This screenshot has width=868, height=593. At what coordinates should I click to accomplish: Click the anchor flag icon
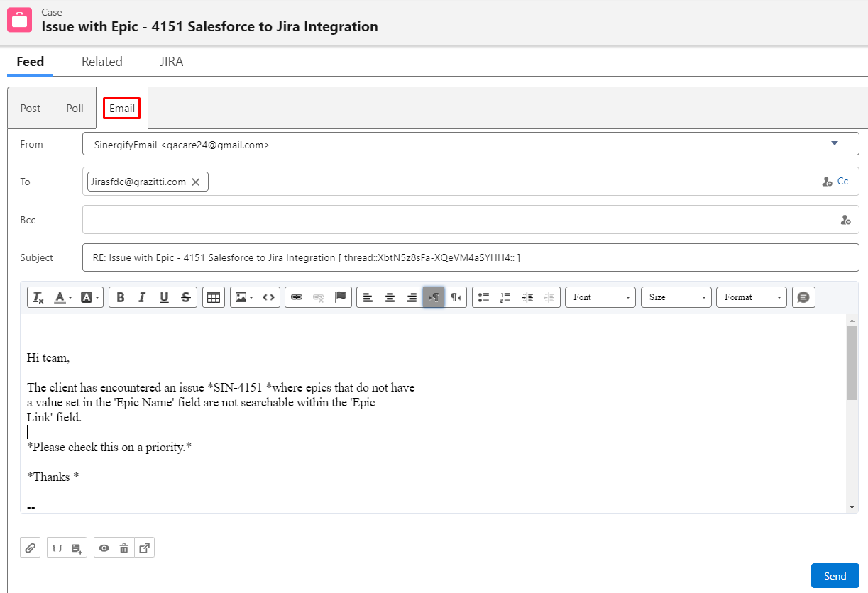341,297
